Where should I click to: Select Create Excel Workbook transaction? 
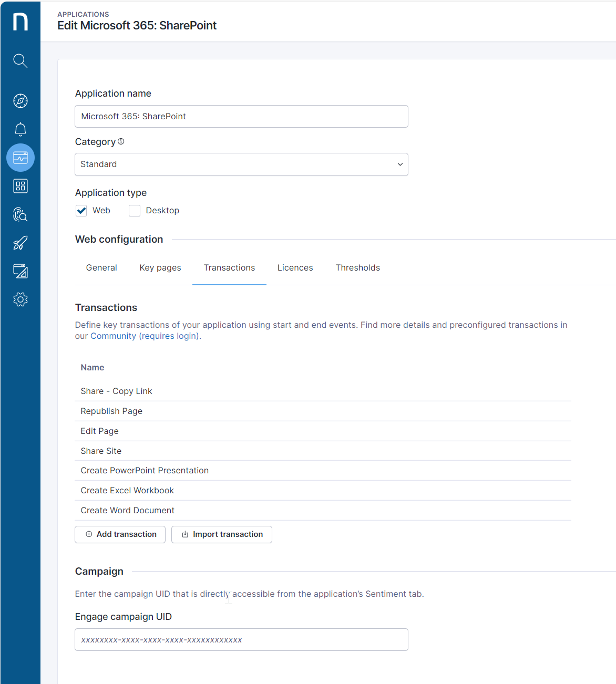pyautogui.click(x=323, y=491)
